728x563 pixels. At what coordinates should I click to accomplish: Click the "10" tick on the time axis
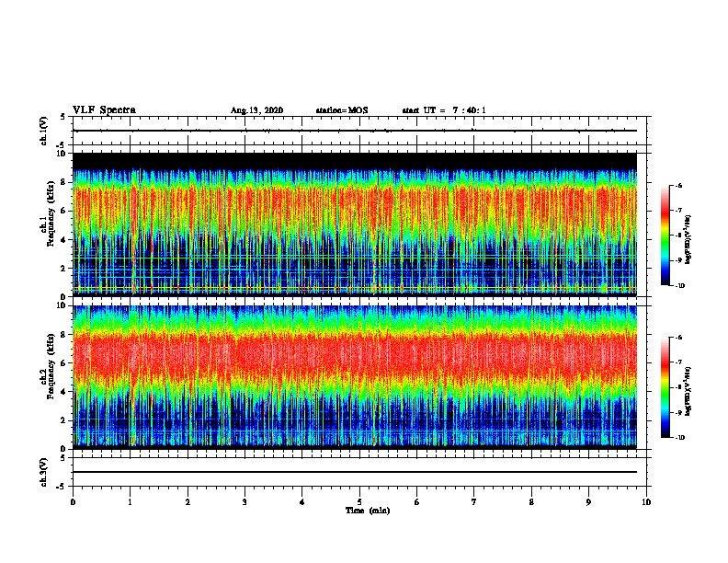(646, 502)
